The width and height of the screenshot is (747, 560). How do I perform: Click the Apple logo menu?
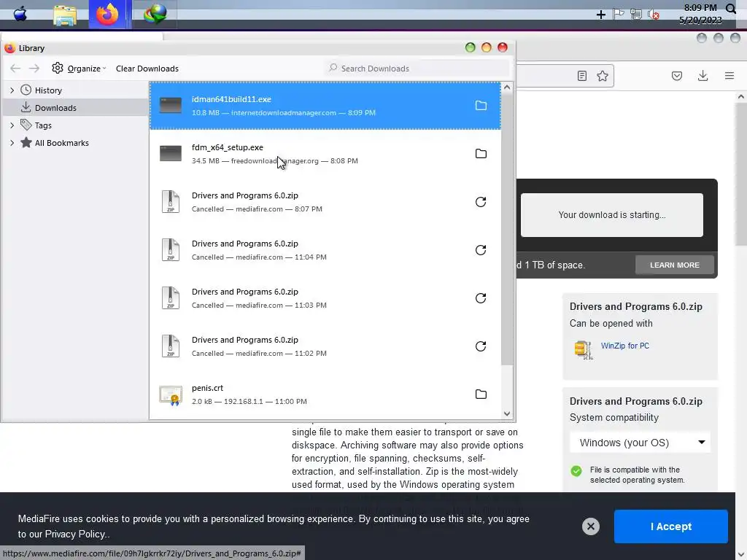pyautogui.click(x=20, y=15)
